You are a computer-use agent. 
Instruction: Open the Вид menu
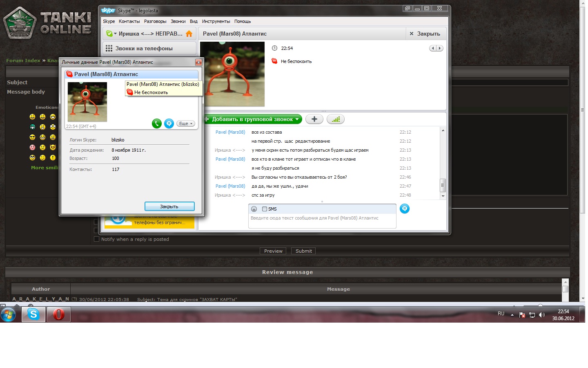(x=194, y=21)
